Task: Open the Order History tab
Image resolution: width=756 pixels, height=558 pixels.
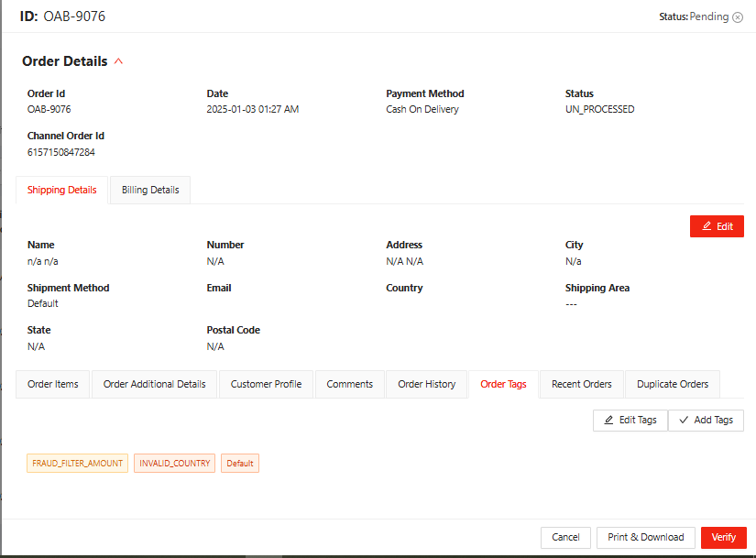Action: click(426, 384)
